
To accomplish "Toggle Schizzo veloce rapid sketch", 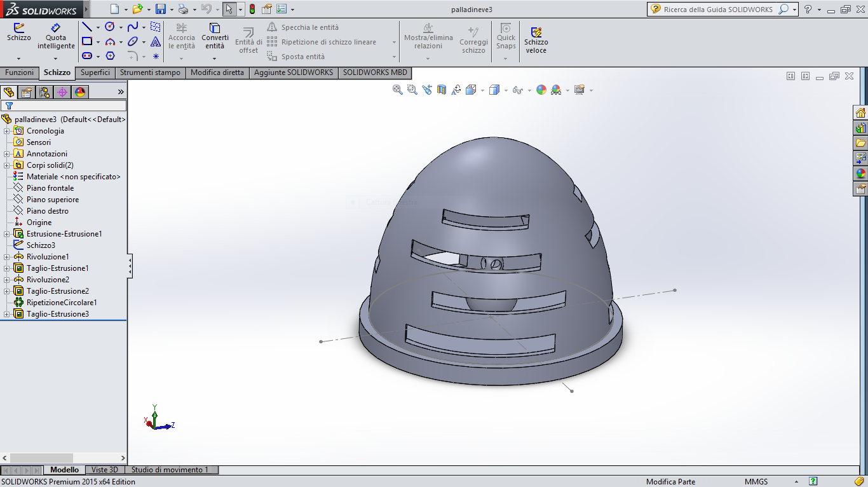I will pyautogui.click(x=536, y=41).
